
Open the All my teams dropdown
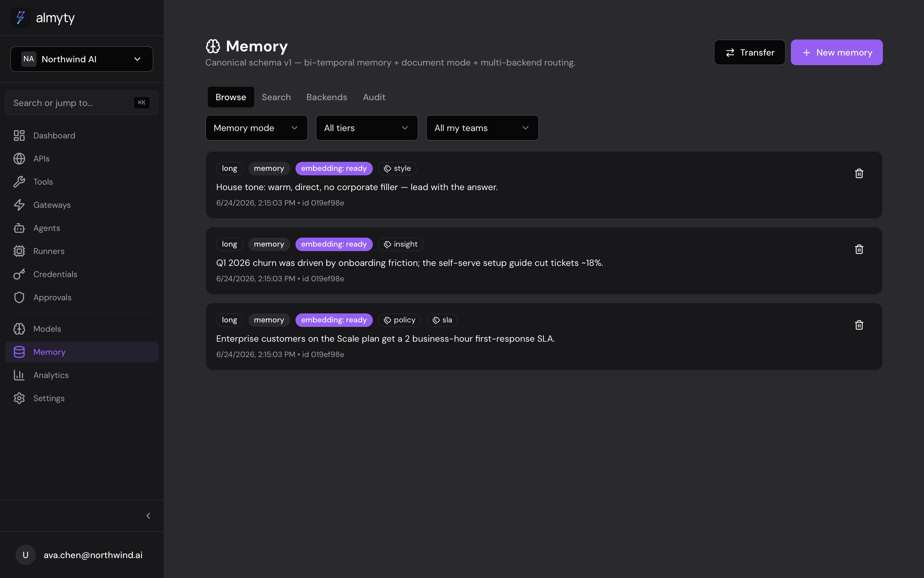(482, 128)
